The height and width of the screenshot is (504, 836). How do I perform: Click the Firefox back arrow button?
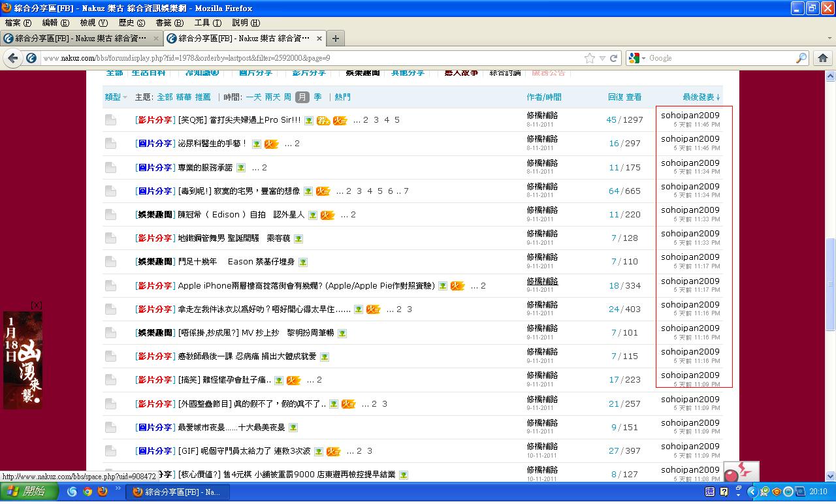(x=13, y=58)
